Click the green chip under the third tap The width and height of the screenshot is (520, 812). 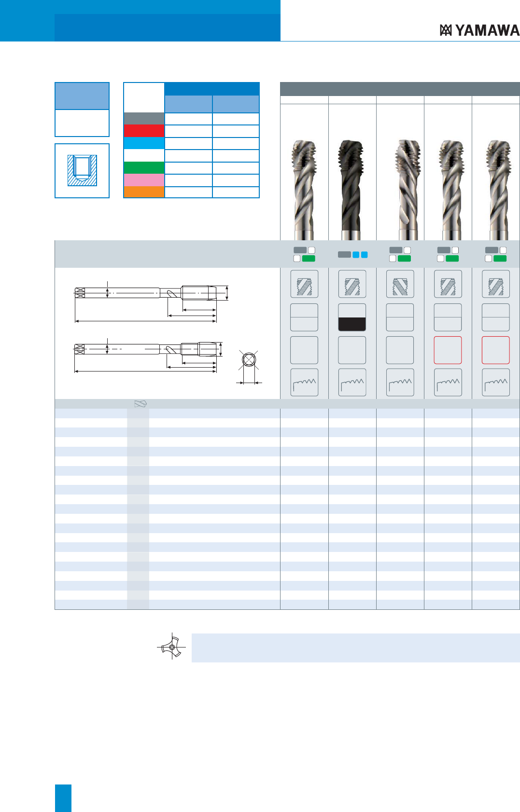404,259
